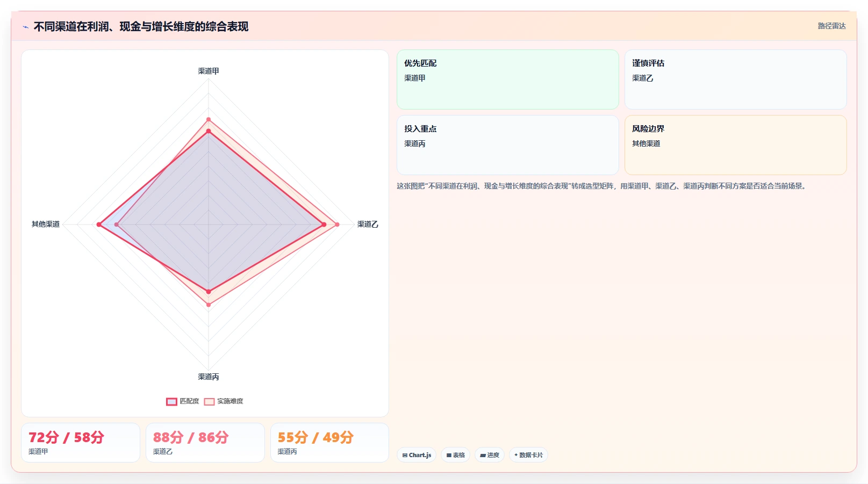The image size is (868, 484).
Task: Select the 表格 tag
Action: (x=455, y=455)
